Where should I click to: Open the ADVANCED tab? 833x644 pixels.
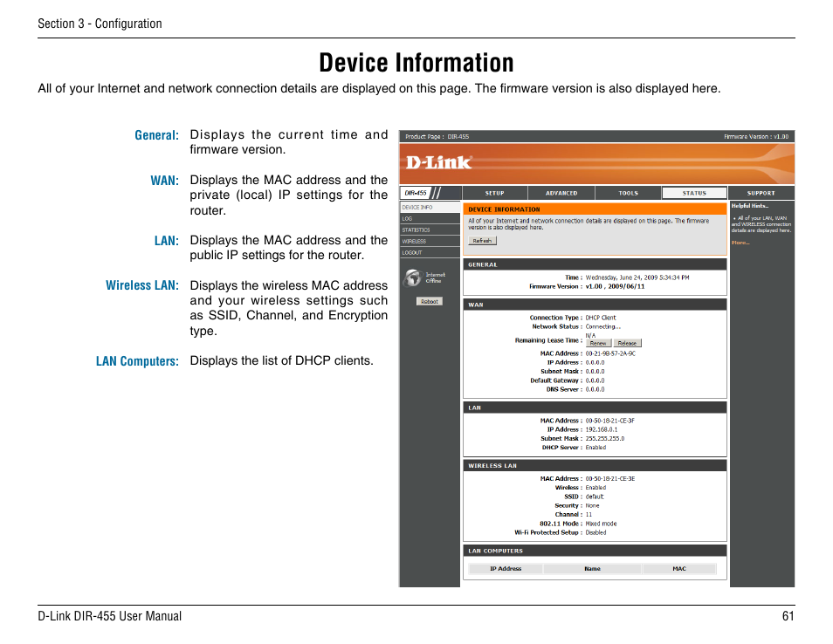click(x=561, y=193)
